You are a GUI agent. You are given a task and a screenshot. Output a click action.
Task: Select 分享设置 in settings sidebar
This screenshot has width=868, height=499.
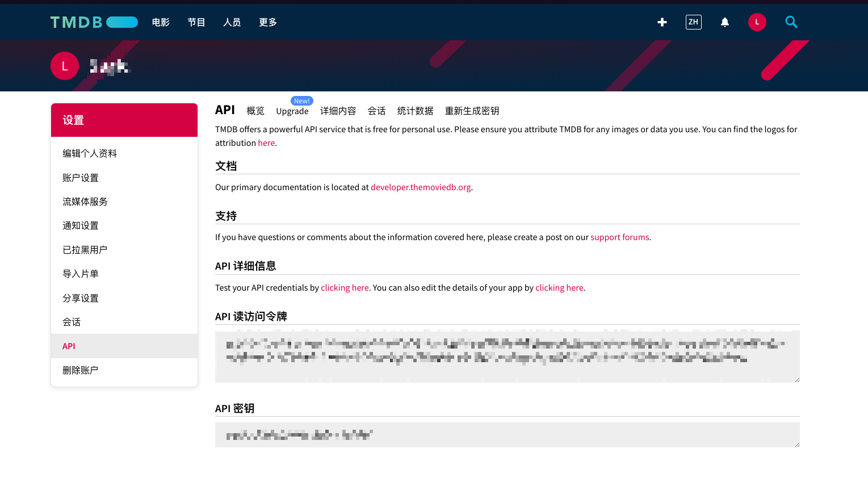click(124, 298)
